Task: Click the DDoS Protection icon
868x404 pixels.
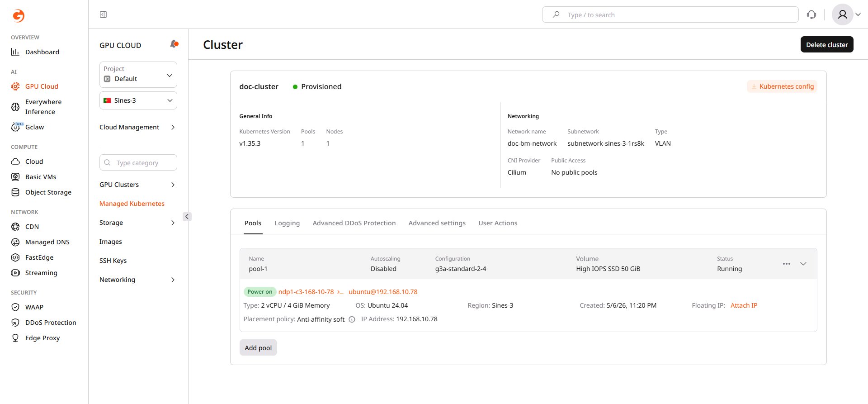Action: pyautogui.click(x=15, y=323)
